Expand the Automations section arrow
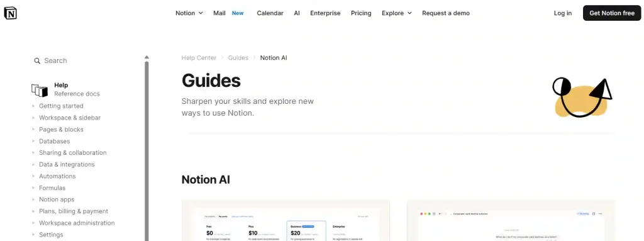This screenshot has width=644, height=241. (x=33, y=176)
